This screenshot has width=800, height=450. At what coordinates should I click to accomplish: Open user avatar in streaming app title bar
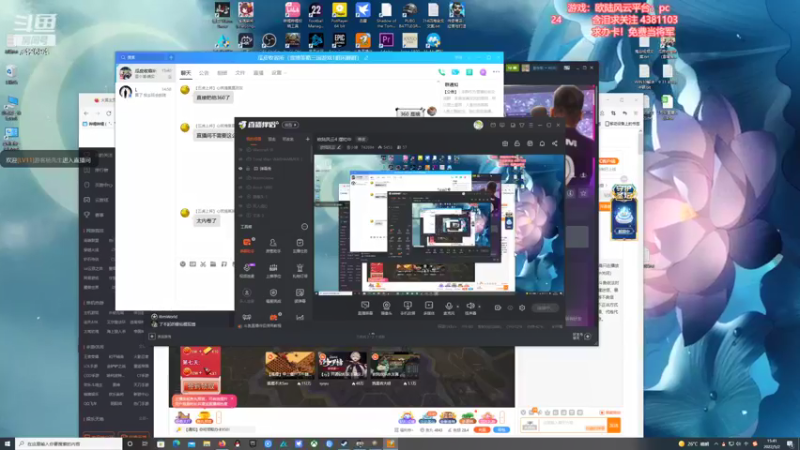[x=478, y=125]
